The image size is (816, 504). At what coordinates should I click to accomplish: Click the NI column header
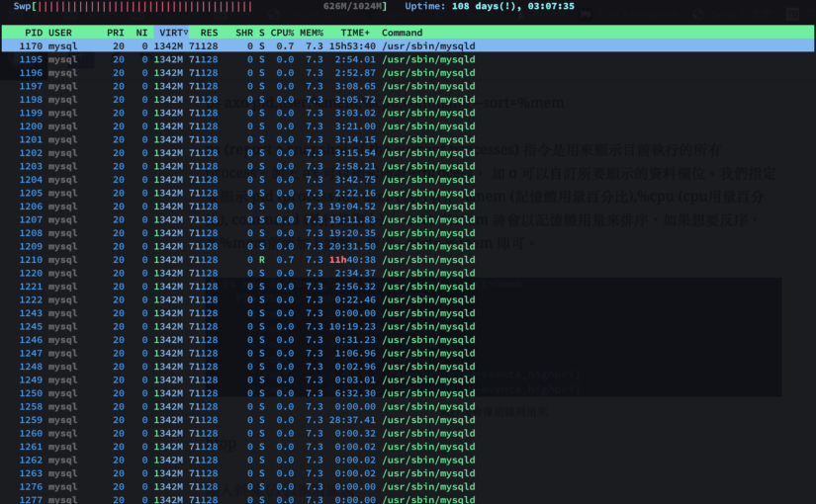pos(142,33)
